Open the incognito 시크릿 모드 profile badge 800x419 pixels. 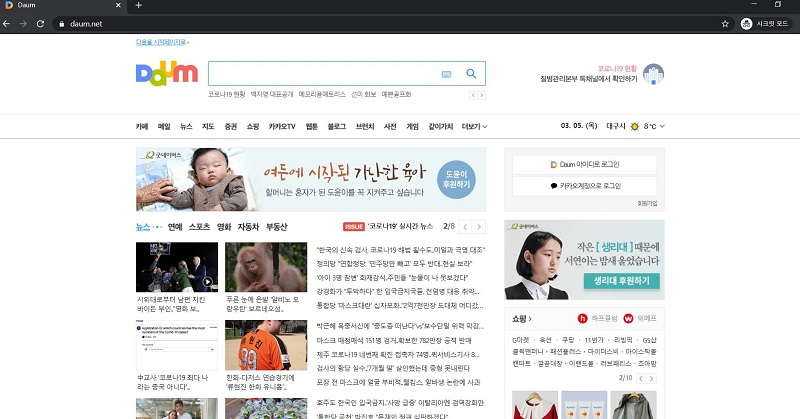tap(765, 23)
